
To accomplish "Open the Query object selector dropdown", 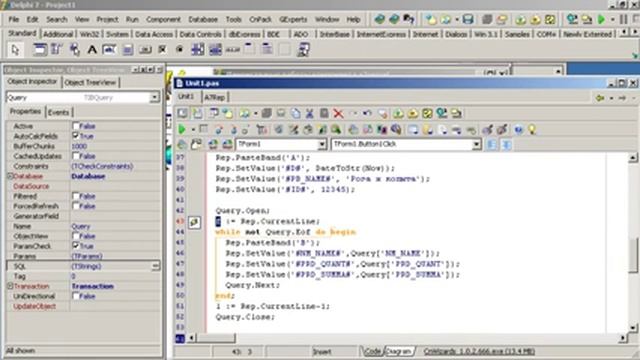I will [x=154, y=98].
